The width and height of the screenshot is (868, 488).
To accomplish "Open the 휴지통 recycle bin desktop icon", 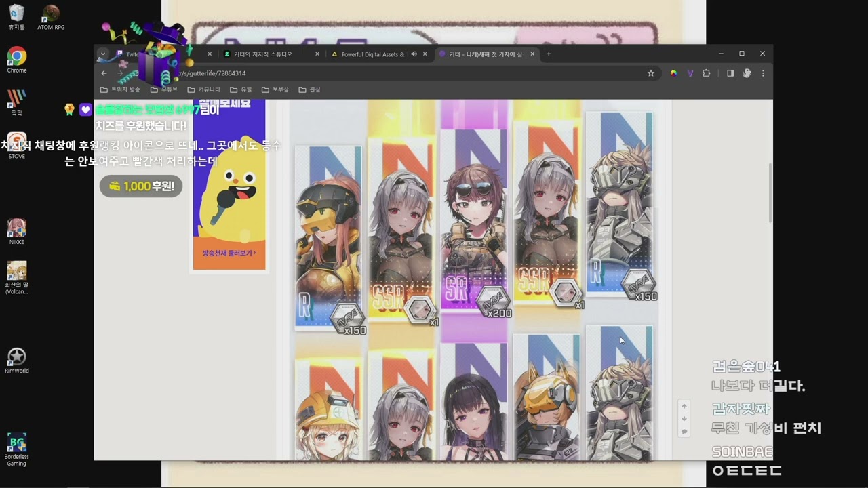I will coord(16,18).
